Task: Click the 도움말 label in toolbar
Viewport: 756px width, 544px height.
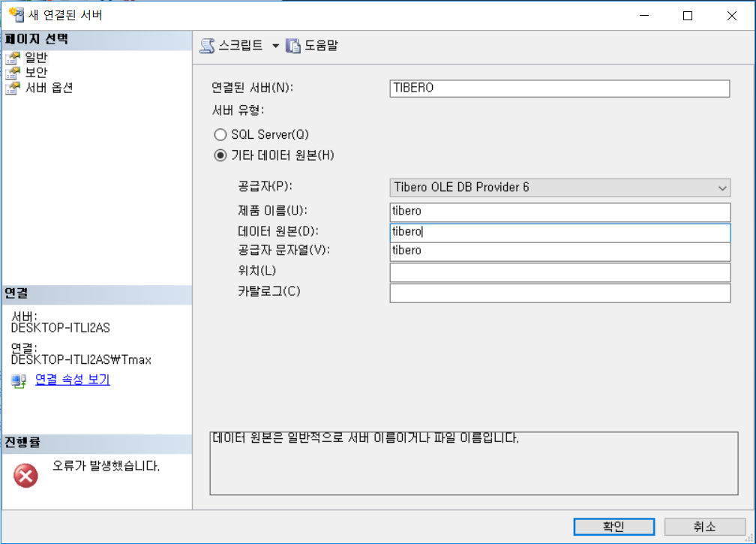Action: pos(321,45)
